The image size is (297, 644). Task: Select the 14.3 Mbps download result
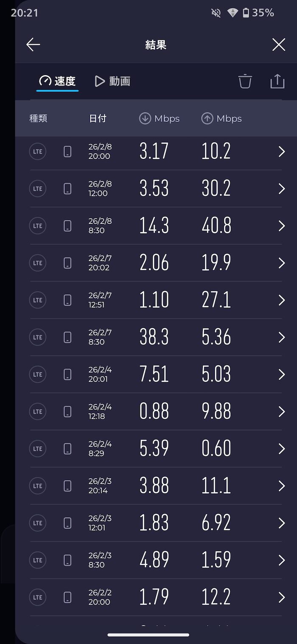[154, 226]
